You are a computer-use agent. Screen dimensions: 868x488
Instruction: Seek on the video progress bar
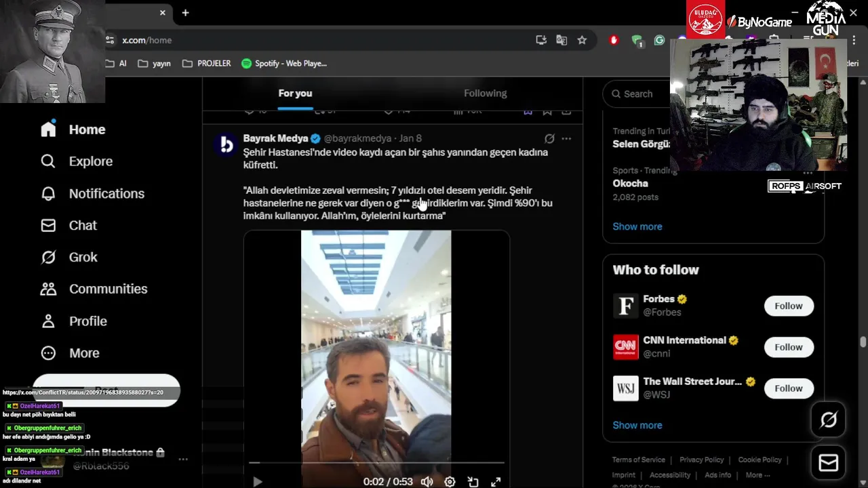coord(376,463)
